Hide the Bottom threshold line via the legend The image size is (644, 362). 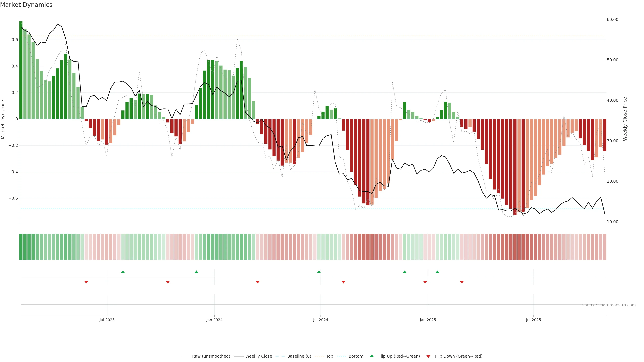pyautogui.click(x=356, y=356)
